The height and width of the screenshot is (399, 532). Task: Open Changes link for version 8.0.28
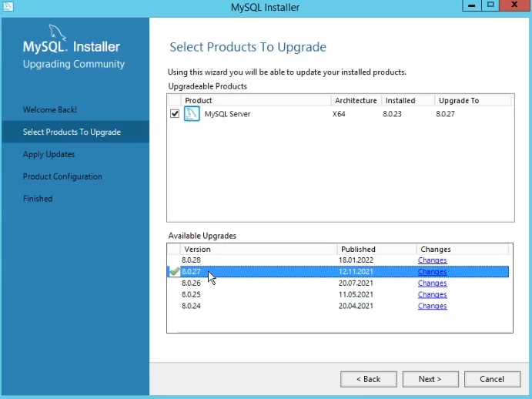pyautogui.click(x=432, y=260)
